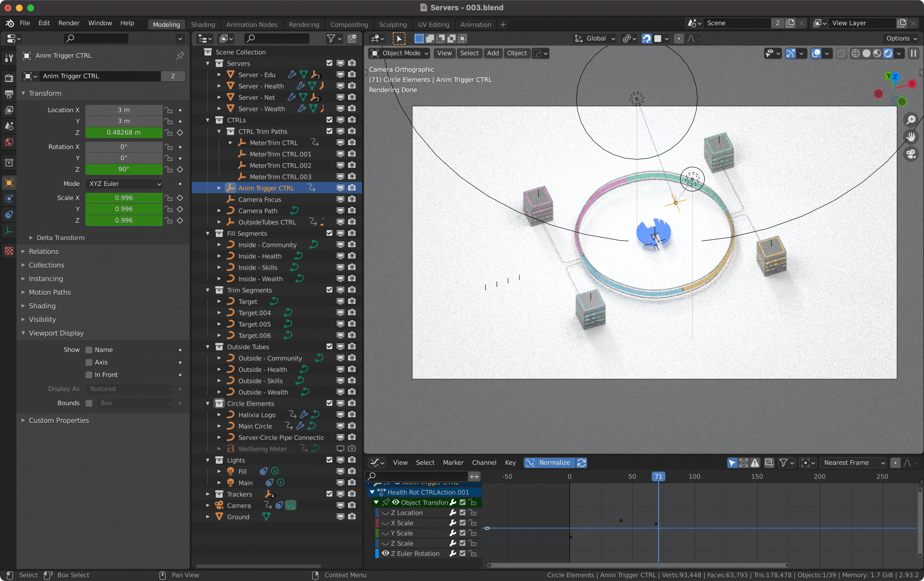Image resolution: width=924 pixels, height=581 pixels.
Task: Enable the Show Axis checkbox
Action: (89, 362)
